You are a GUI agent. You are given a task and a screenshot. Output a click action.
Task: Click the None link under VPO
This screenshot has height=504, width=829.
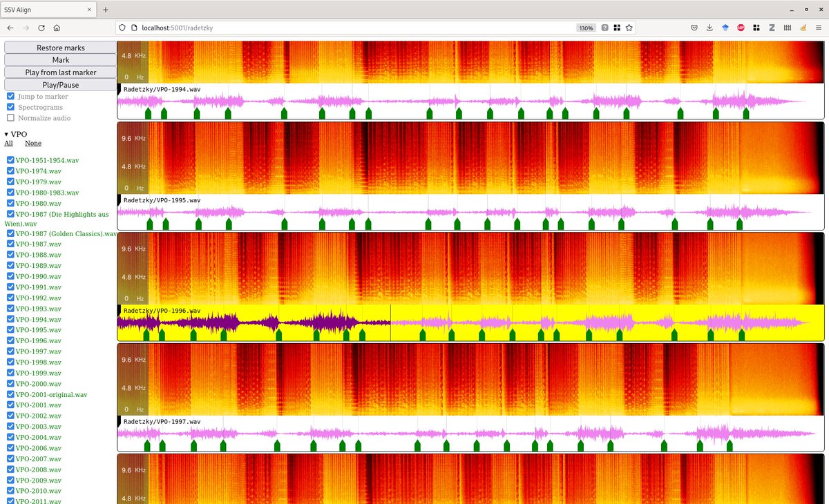click(x=33, y=143)
